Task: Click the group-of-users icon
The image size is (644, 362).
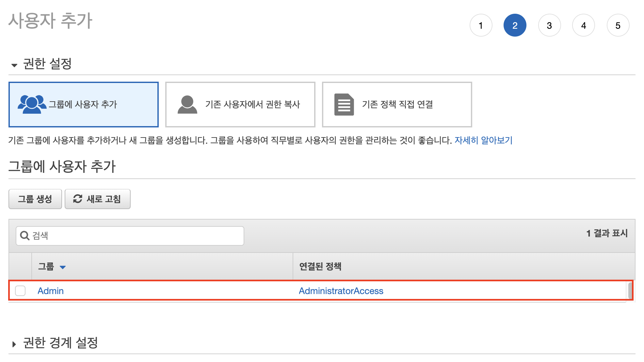Action: point(32,104)
